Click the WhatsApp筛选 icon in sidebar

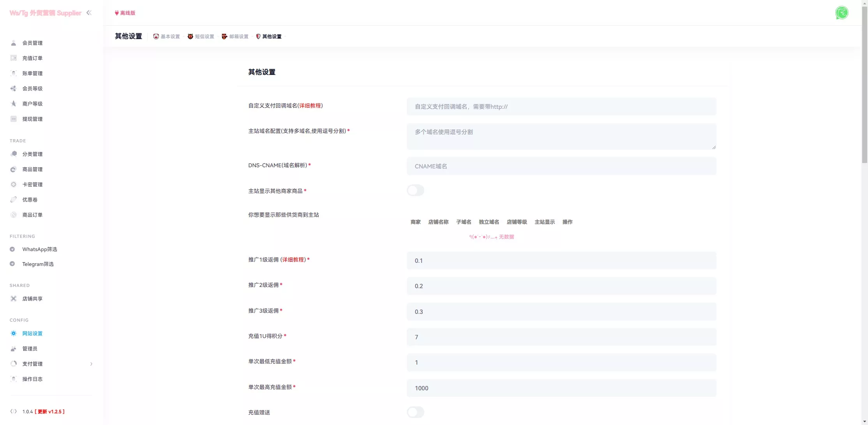pyautogui.click(x=12, y=249)
